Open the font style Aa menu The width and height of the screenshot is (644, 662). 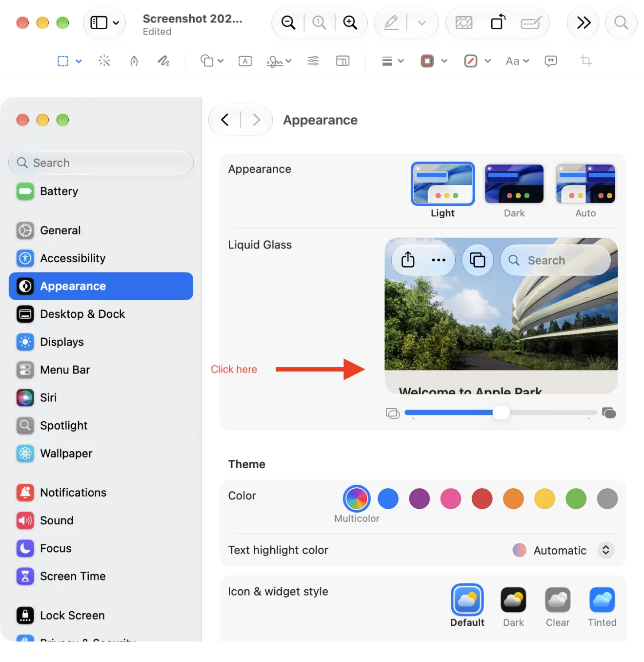coord(517,61)
